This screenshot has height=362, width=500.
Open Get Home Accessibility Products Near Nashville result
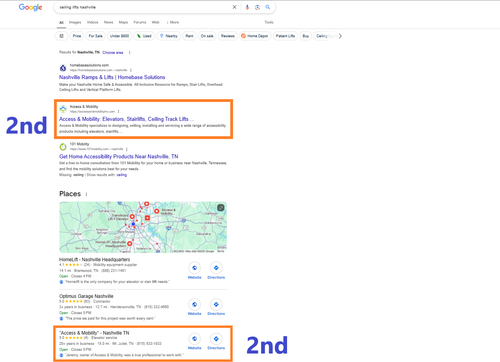pyautogui.click(x=119, y=156)
